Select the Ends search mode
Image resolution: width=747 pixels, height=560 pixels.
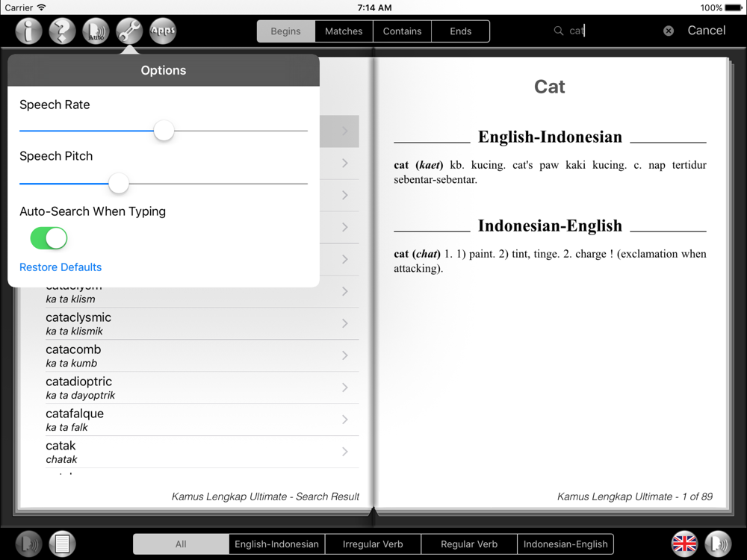pos(461,31)
